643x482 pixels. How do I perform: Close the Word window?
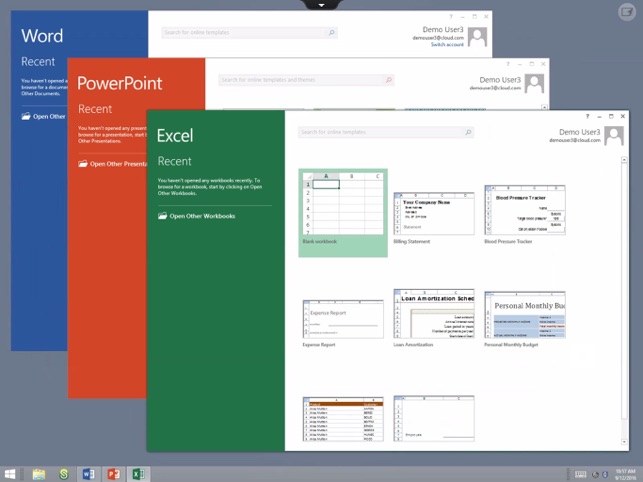pyautogui.click(x=486, y=16)
